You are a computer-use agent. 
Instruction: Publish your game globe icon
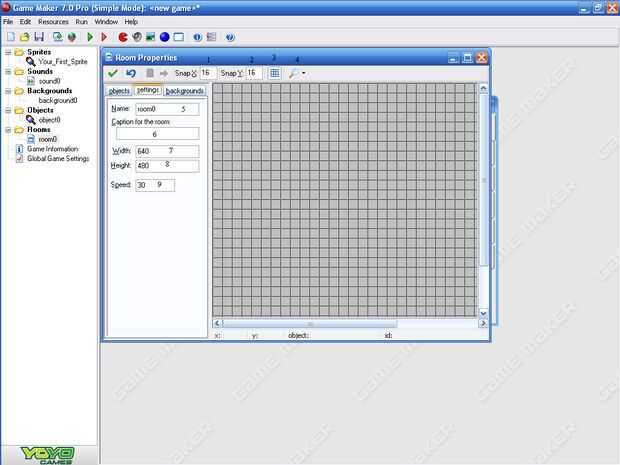coord(72,37)
